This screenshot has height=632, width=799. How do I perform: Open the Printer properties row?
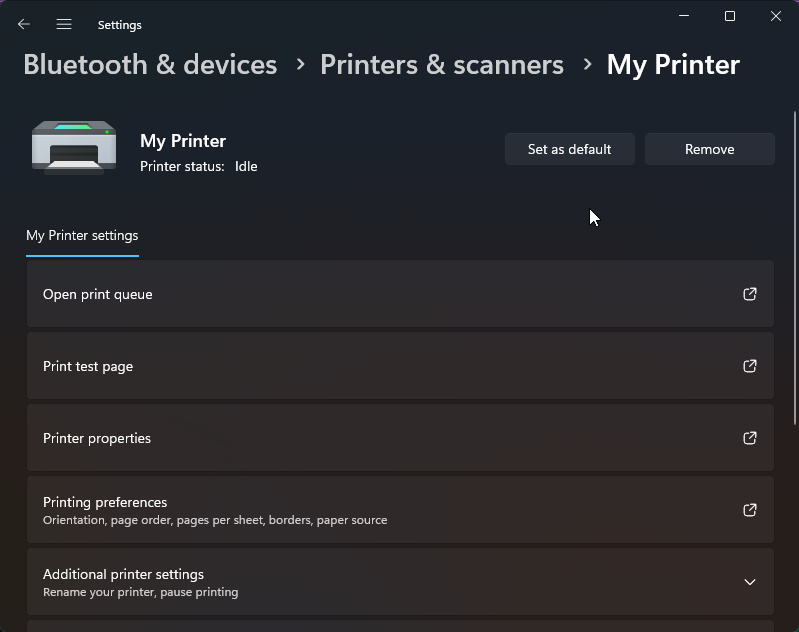pos(400,438)
